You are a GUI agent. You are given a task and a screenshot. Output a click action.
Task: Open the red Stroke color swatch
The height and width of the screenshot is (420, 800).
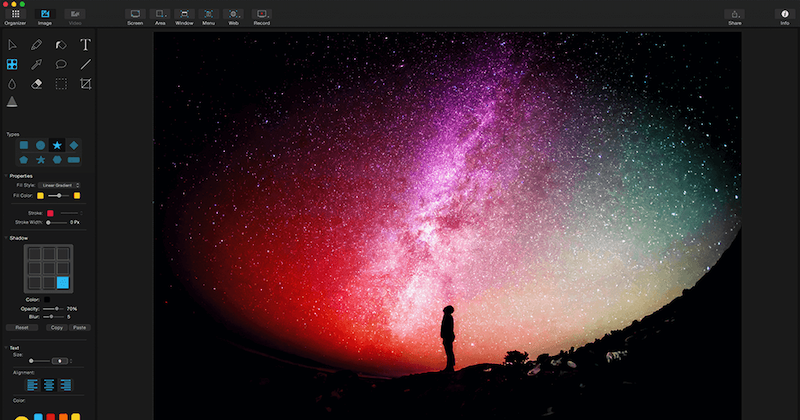(51, 213)
